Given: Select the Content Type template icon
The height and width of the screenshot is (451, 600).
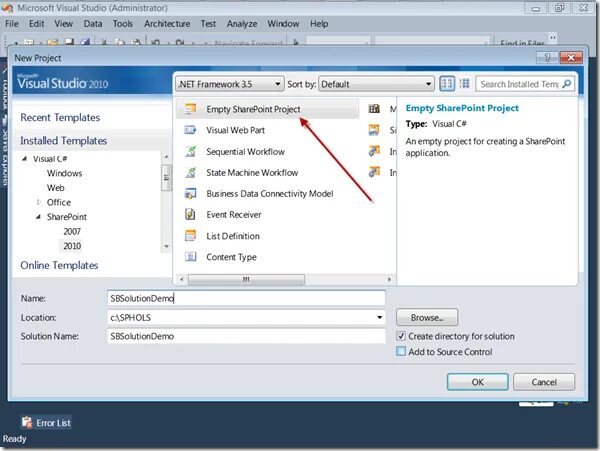Looking at the screenshot, I should 190,257.
